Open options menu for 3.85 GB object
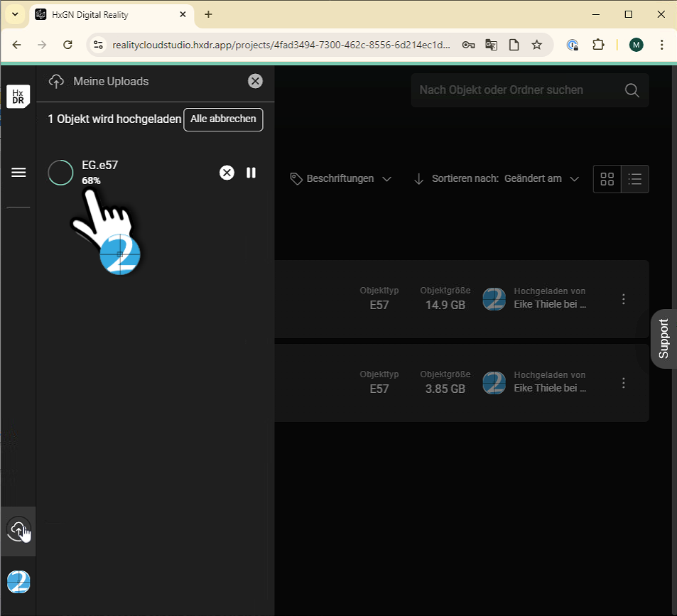This screenshot has width=677, height=616. [x=624, y=383]
